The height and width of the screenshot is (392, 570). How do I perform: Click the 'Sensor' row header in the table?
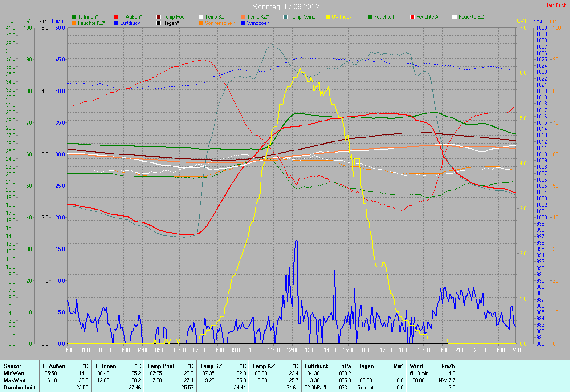[x=12, y=366]
